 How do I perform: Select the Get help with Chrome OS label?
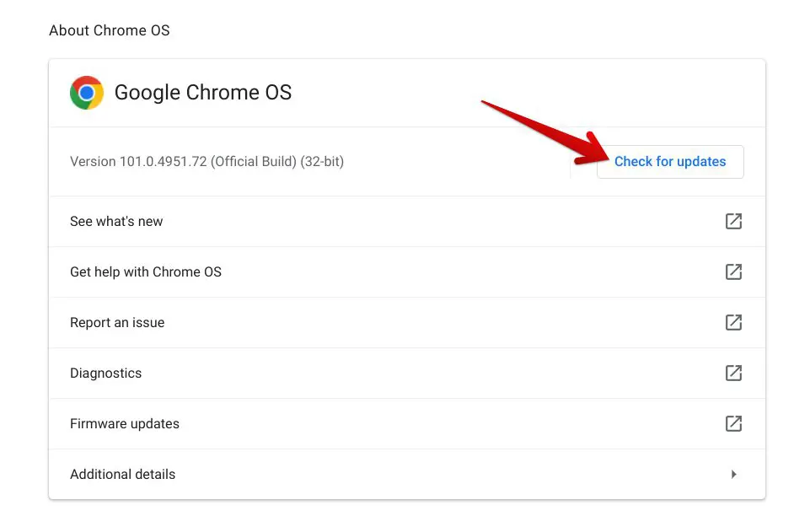[146, 271]
